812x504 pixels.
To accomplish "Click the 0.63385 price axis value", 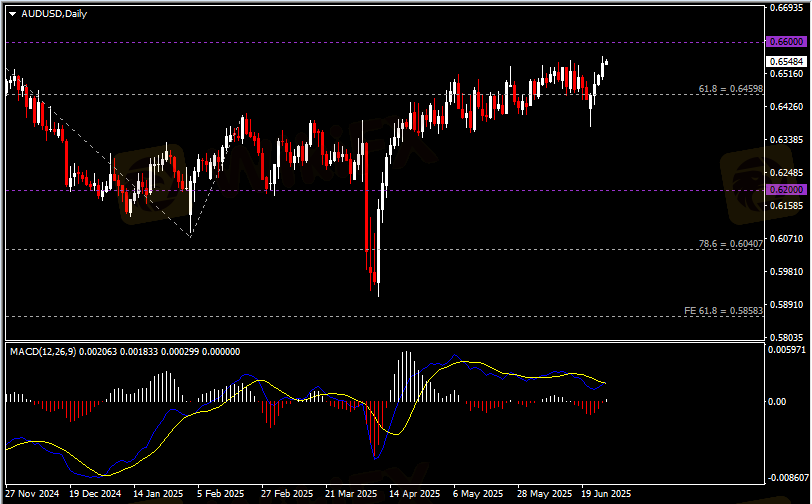I will click(786, 140).
